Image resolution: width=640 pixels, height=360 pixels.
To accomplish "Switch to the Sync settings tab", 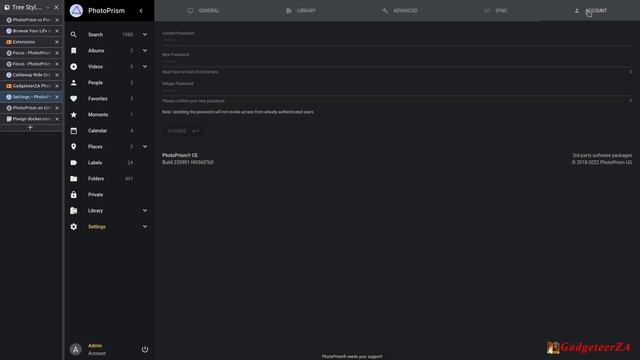I will click(496, 11).
